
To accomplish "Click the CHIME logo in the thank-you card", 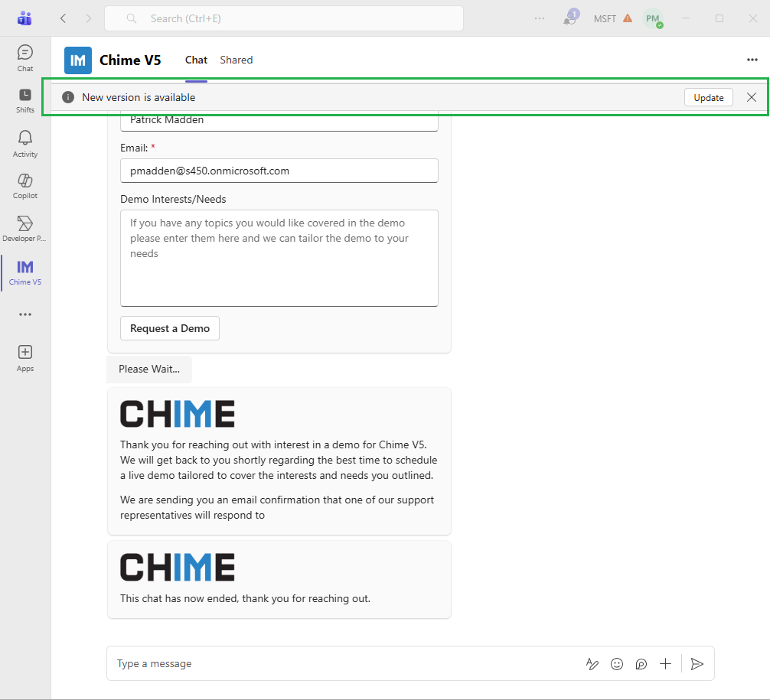I will [x=178, y=414].
